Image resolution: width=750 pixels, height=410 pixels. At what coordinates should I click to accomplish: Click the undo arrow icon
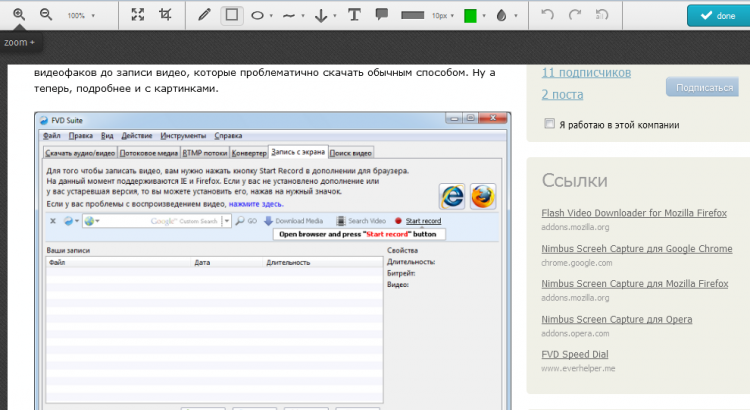pos(547,15)
